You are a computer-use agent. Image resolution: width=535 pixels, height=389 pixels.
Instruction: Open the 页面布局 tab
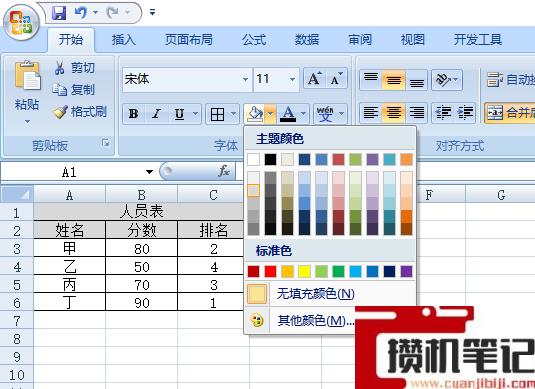(189, 40)
